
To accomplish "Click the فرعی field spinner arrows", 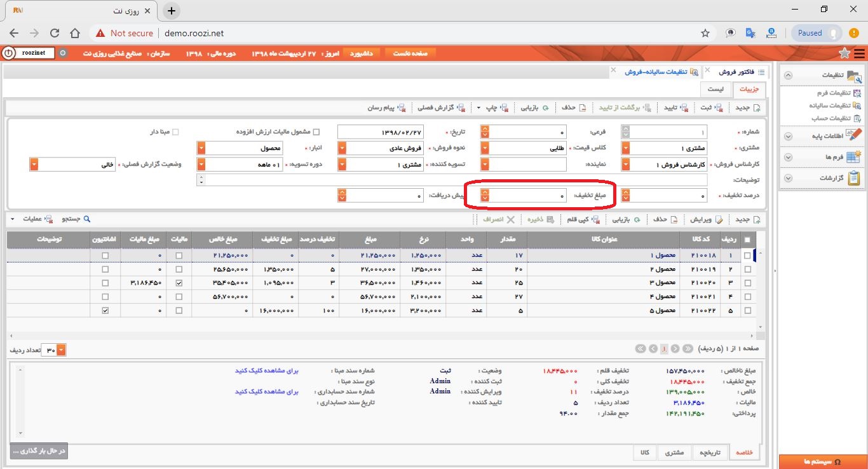I will (485, 132).
